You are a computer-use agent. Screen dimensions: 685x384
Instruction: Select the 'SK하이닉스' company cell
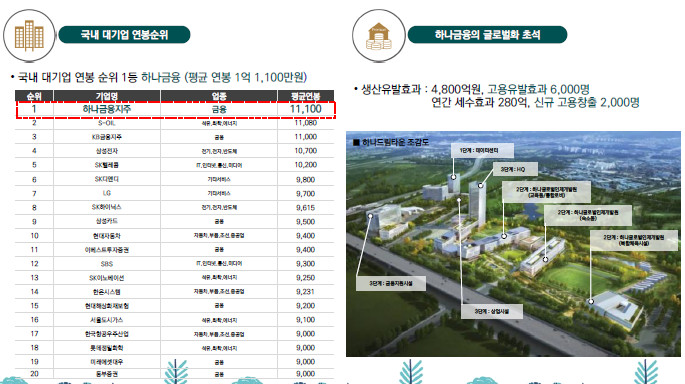pos(107,207)
